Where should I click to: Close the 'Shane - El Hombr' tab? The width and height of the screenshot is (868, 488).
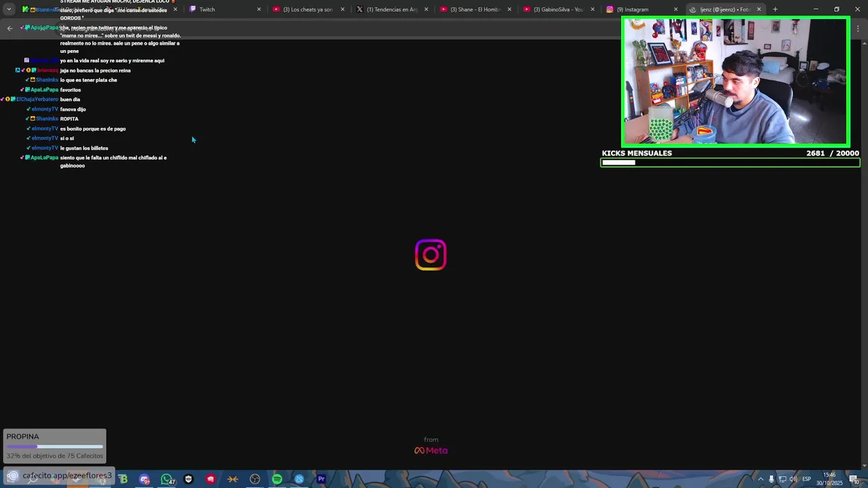click(x=509, y=9)
